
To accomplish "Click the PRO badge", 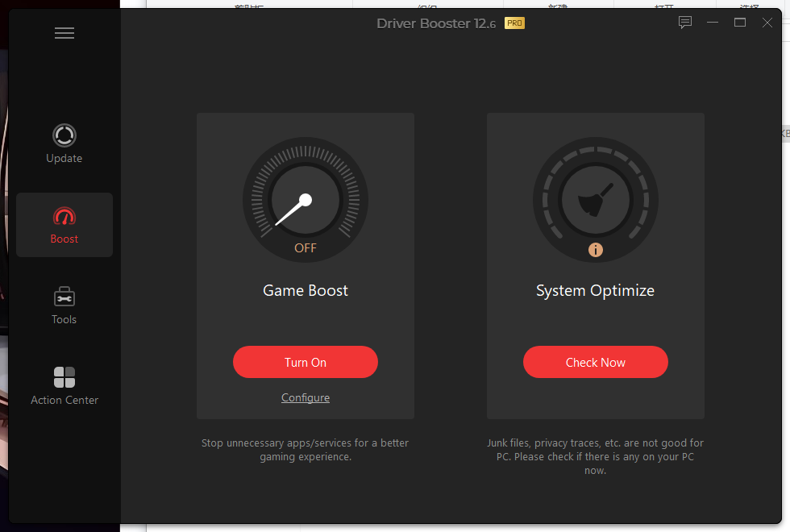I will (514, 23).
